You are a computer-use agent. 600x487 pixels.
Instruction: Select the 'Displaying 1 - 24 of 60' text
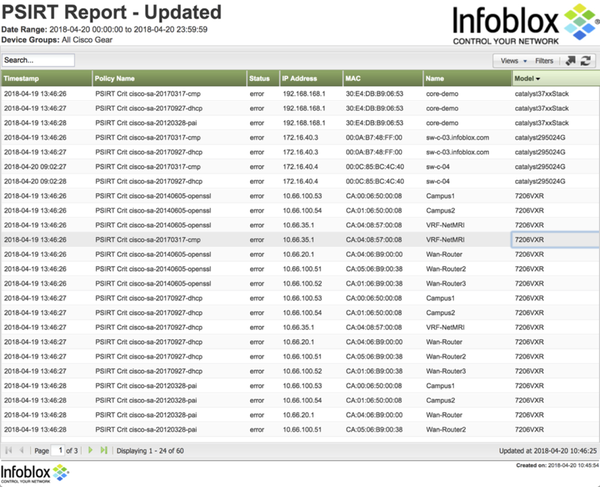pos(150,451)
